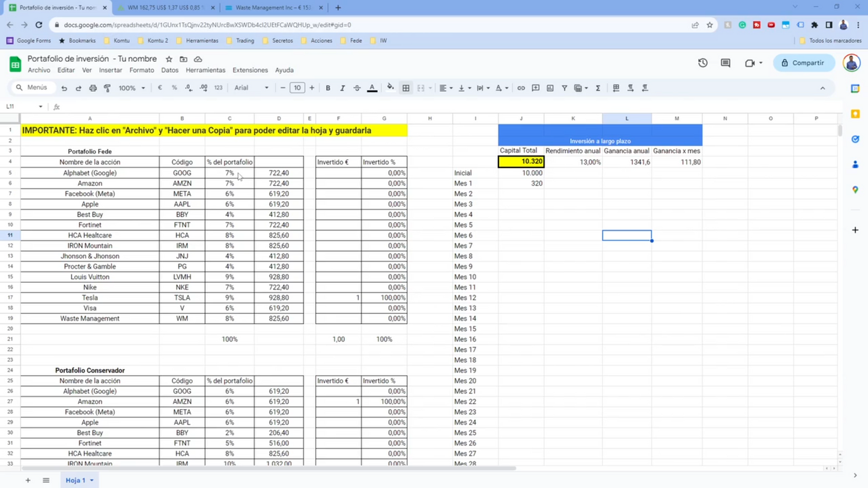Open zoom level 100% dropdown
This screenshot has height=488, width=868.
click(132, 88)
